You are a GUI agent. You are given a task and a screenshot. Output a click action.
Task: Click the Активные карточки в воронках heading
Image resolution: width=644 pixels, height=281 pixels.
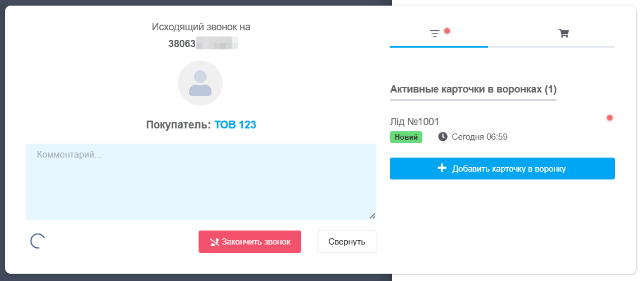pos(473,89)
